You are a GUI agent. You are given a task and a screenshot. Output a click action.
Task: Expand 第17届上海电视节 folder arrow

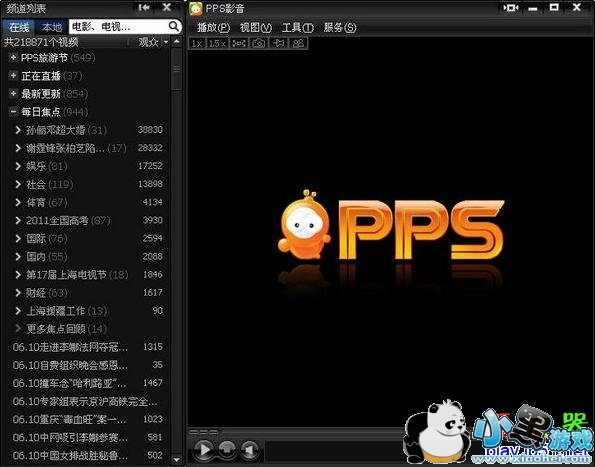point(18,274)
